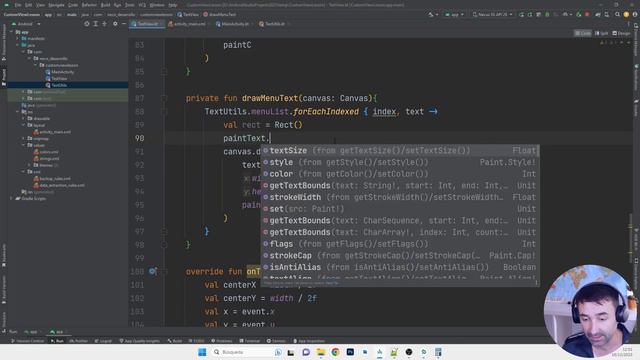
Task: Open the Refactor menu
Action: (x=89, y=5)
